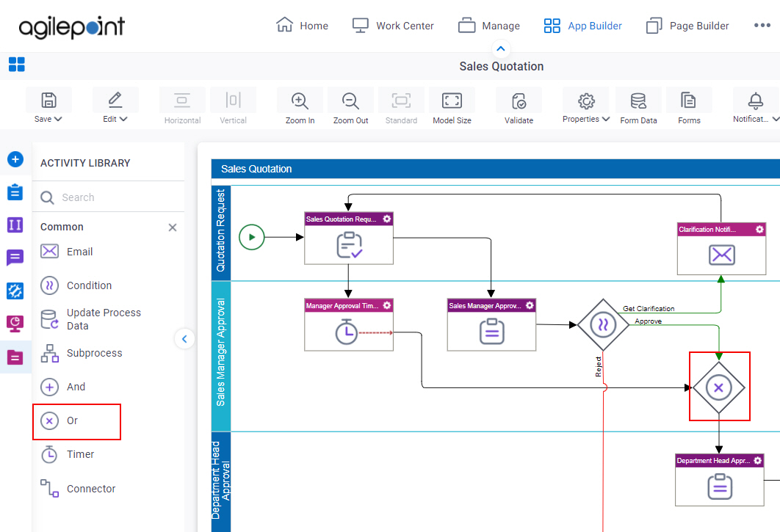Close the Common activity group
Screen dimensions: 780x532
tap(173, 227)
